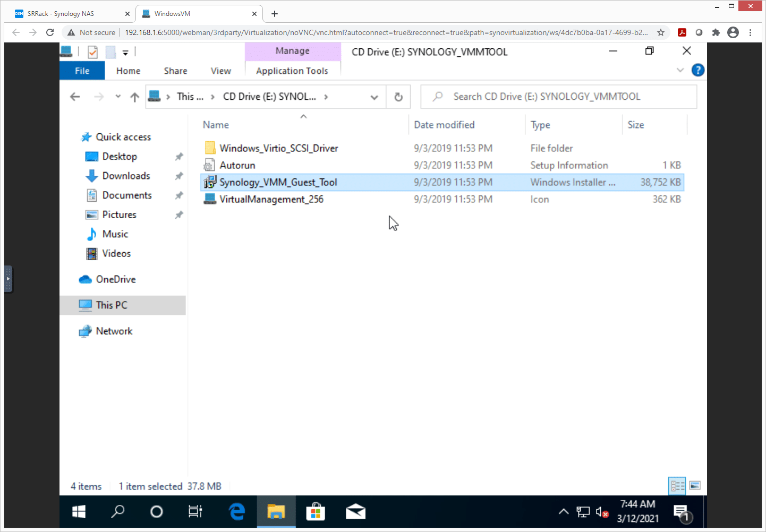The width and height of the screenshot is (766, 532).
Task: Open Network in the navigation pane
Action: coord(114,331)
